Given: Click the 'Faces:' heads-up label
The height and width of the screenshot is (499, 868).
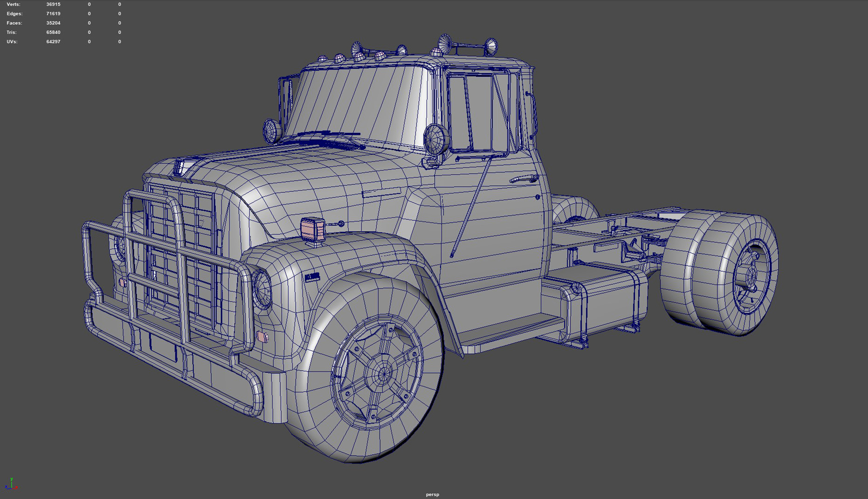Looking at the screenshot, I should pyautogui.click(x=14, y=23).
